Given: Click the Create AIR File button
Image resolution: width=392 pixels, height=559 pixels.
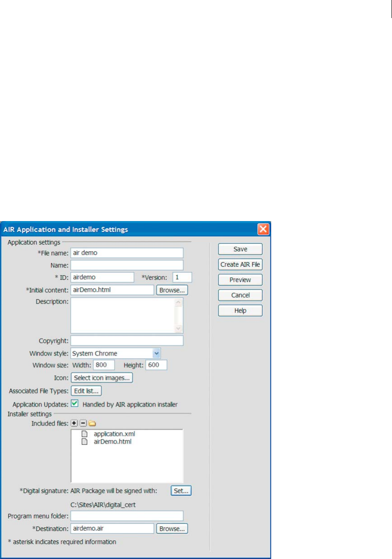Looking at the screenshot, I should 240,264.
